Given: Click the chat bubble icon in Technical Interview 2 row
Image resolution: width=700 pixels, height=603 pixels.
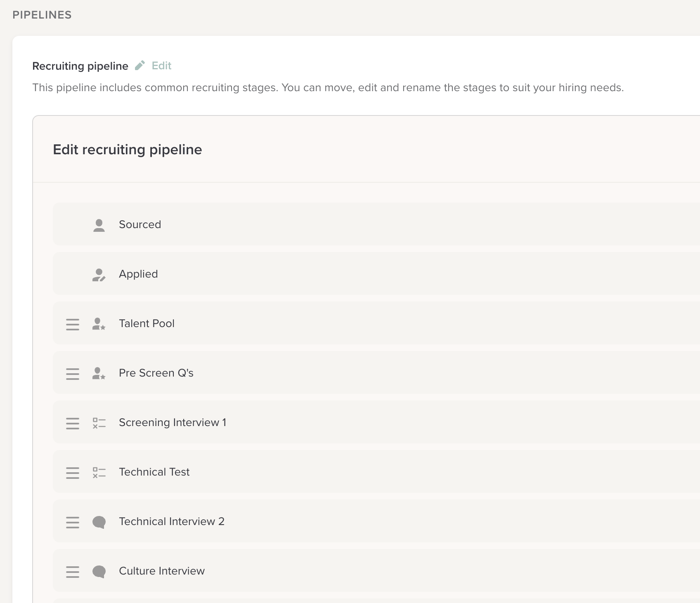Looking at the screenshot, I should 99,522.
